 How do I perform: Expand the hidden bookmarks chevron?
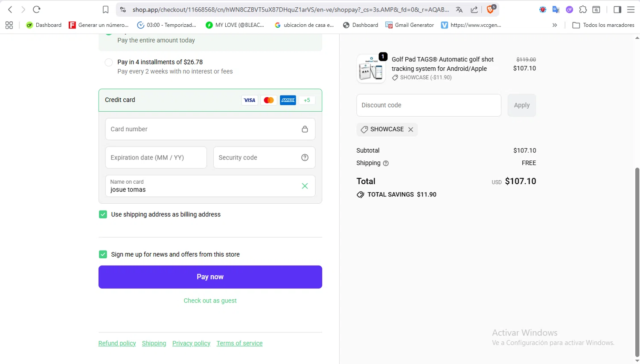pos(555,25)
